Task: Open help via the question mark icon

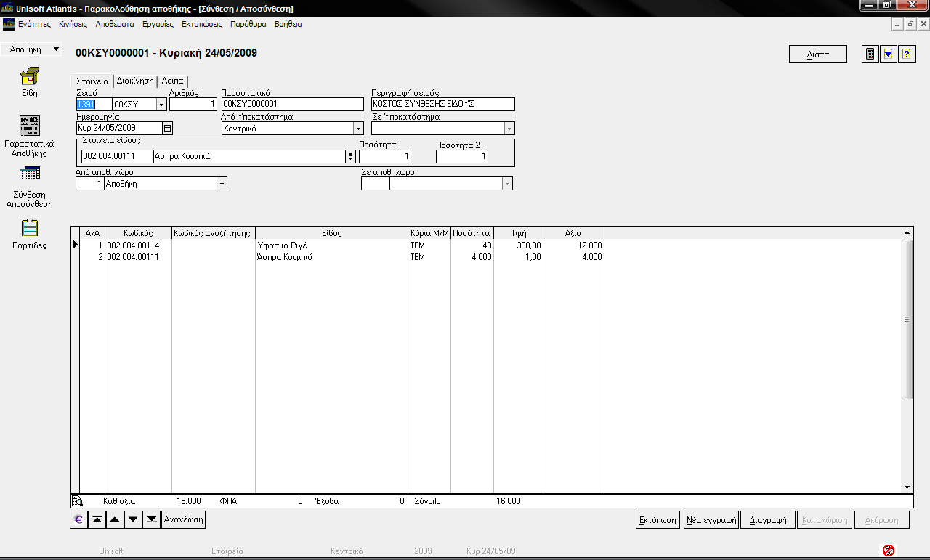Action: point(907,54)
